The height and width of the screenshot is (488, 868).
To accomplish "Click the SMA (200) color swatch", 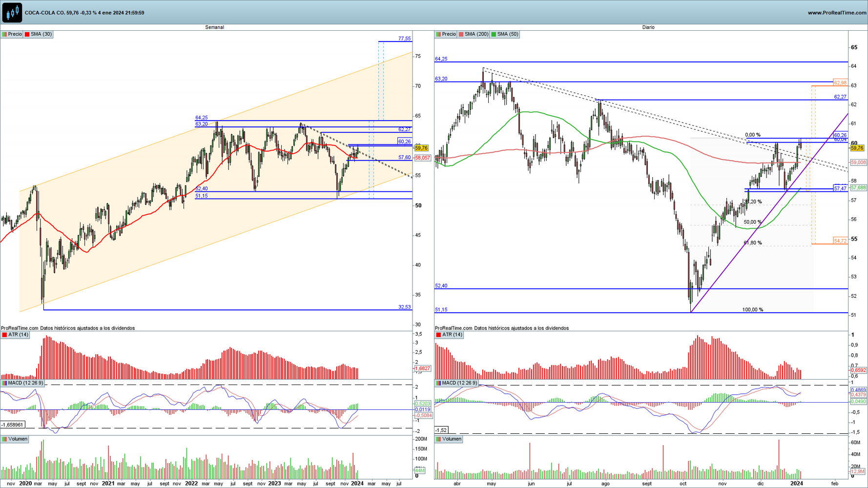I will point(461,34).
